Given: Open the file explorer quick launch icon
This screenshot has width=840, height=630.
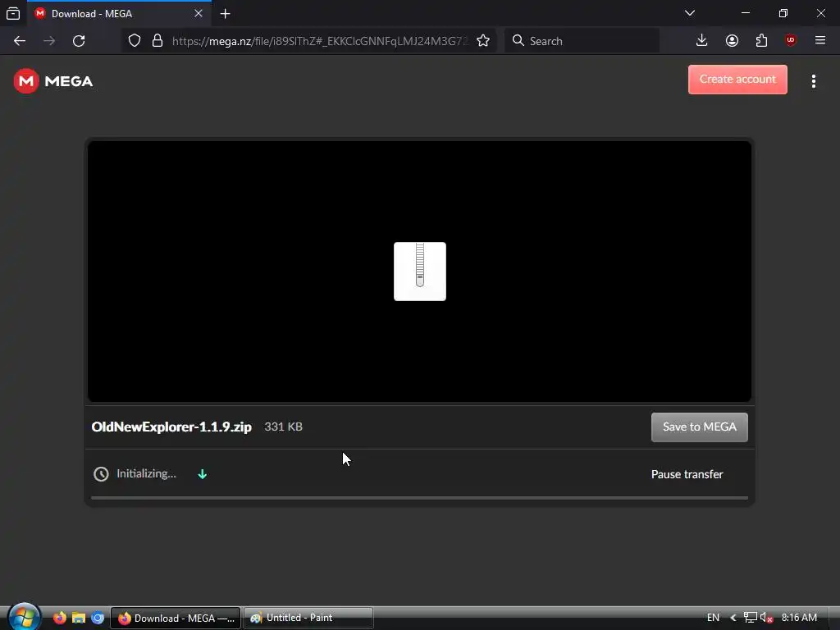Looking at the screenshot, I should [x=79, y=618].
